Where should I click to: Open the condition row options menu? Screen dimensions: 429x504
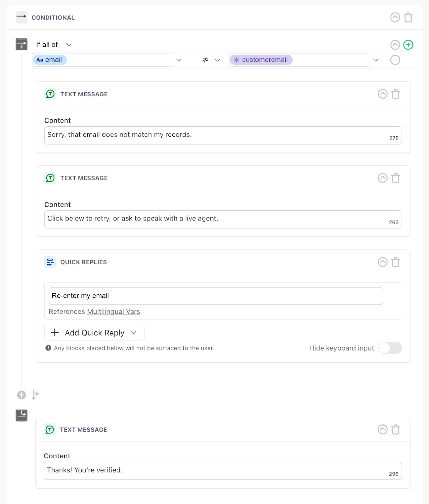point(395,60)
